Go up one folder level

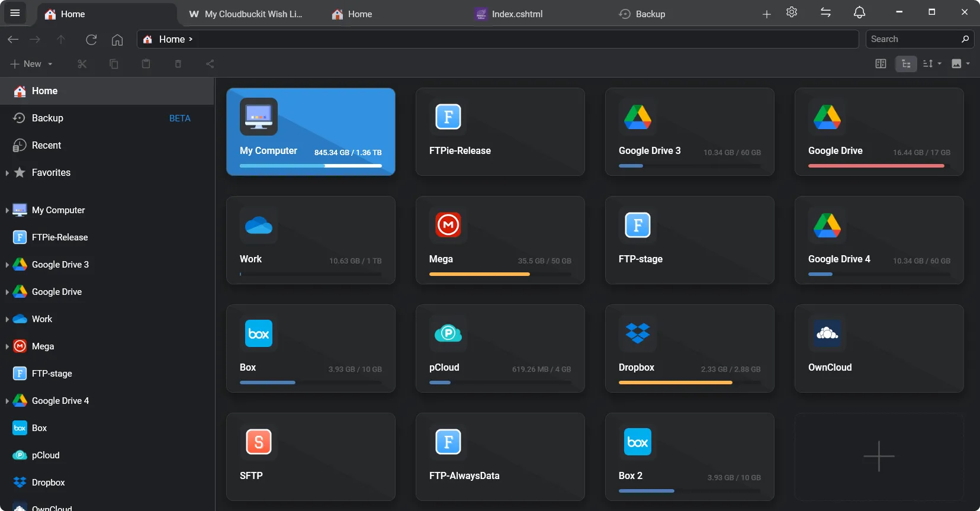tap(61, 39)
